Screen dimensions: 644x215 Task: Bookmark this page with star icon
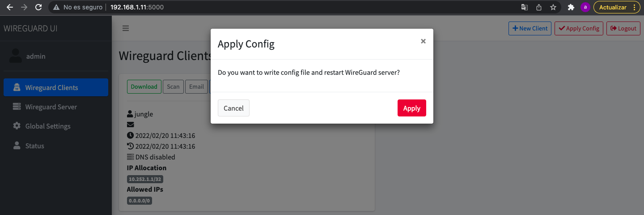point(553,7)
